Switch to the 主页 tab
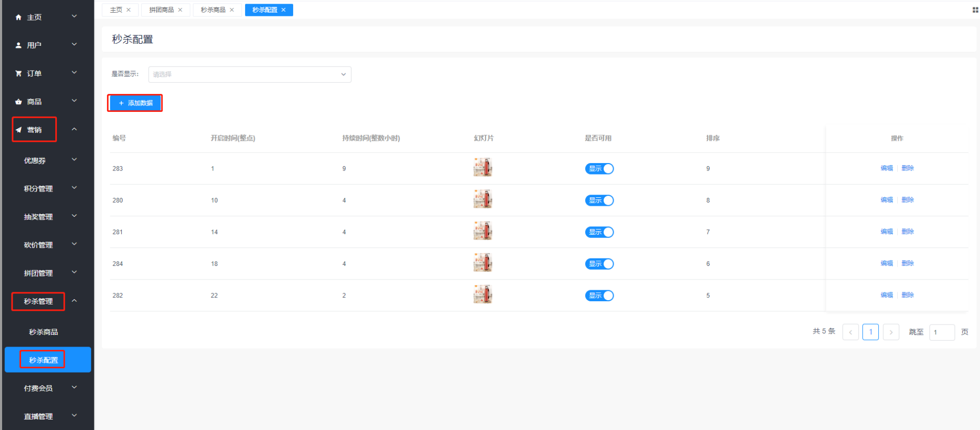The height and width of the screenshot is (430, 980). [116, 10]
